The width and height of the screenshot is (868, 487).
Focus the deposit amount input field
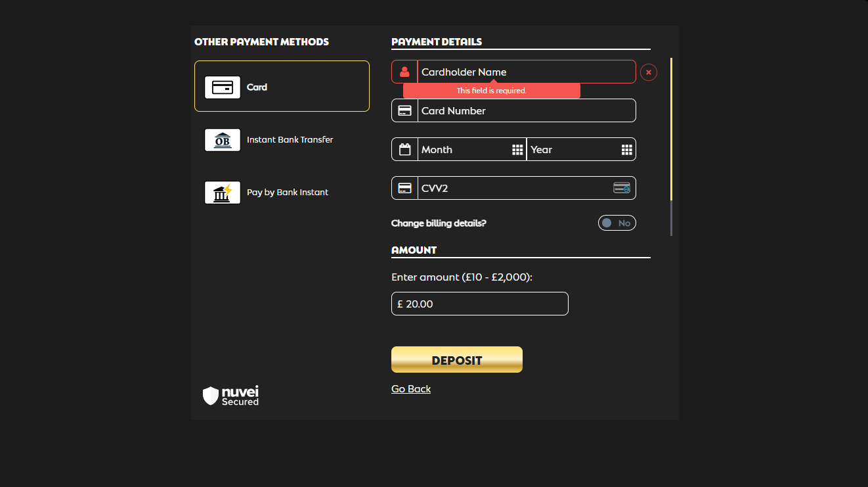click(479, 304)
